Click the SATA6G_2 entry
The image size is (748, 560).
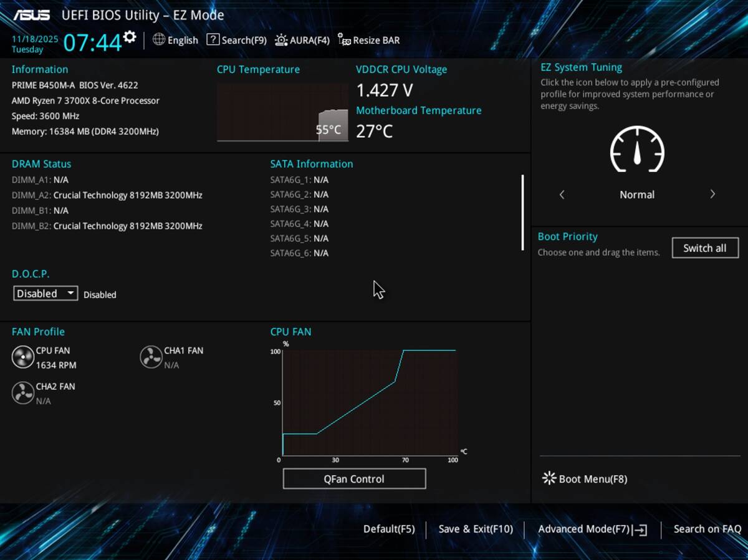[299, 195]
